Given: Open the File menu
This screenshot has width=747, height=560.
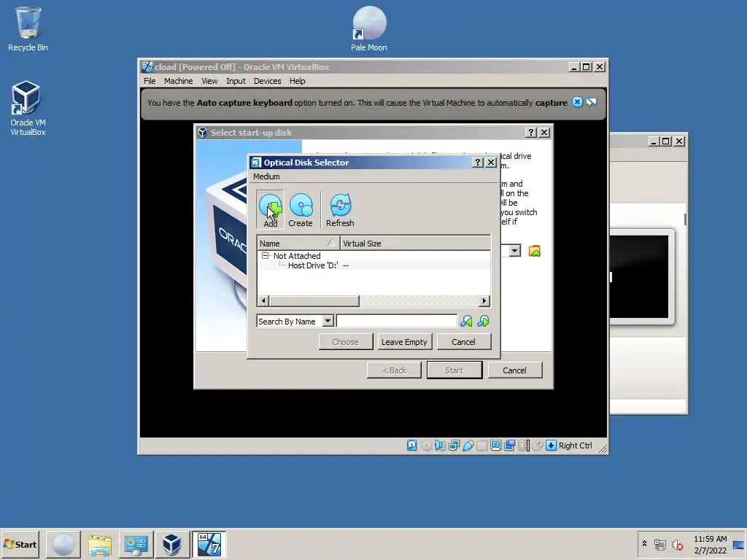Looking at the screenshot, I should coord(150,81).
